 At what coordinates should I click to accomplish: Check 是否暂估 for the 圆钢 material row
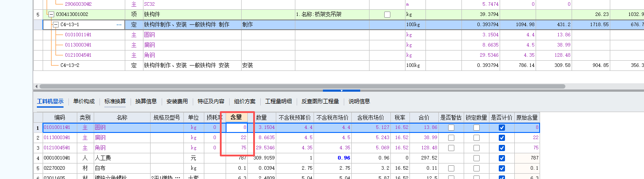coord(451,128)
